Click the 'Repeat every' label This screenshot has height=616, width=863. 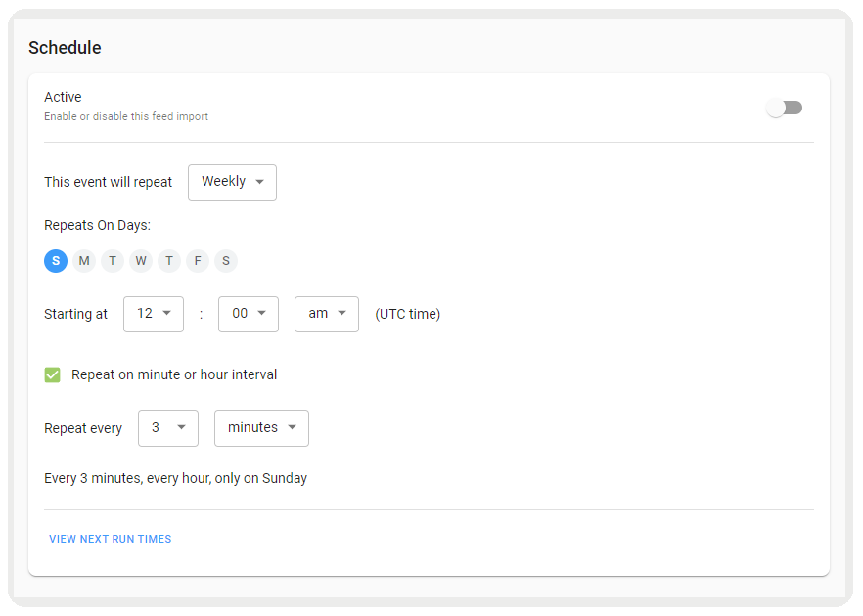click(83, 428)
